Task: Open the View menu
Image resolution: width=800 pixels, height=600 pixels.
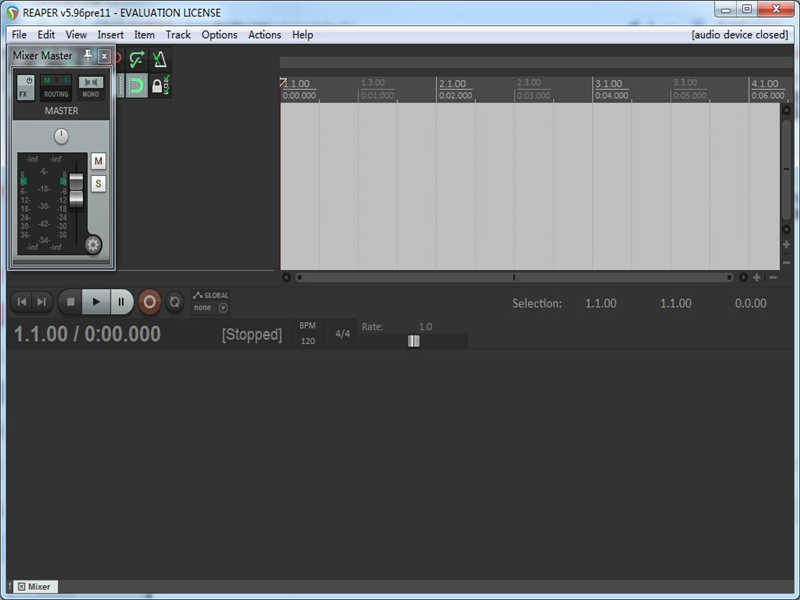Action: [x=76, y=35]
